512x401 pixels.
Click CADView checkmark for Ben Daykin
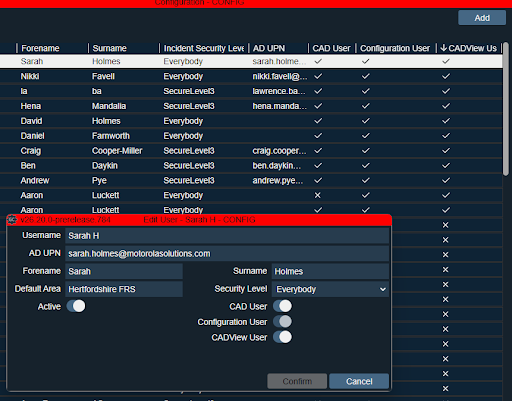(446, 165)
